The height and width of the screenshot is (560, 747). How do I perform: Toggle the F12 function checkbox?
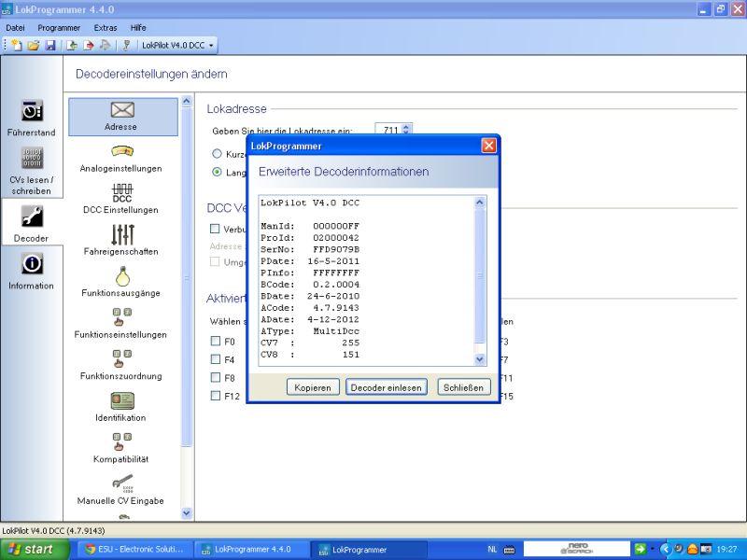[216, 395]
